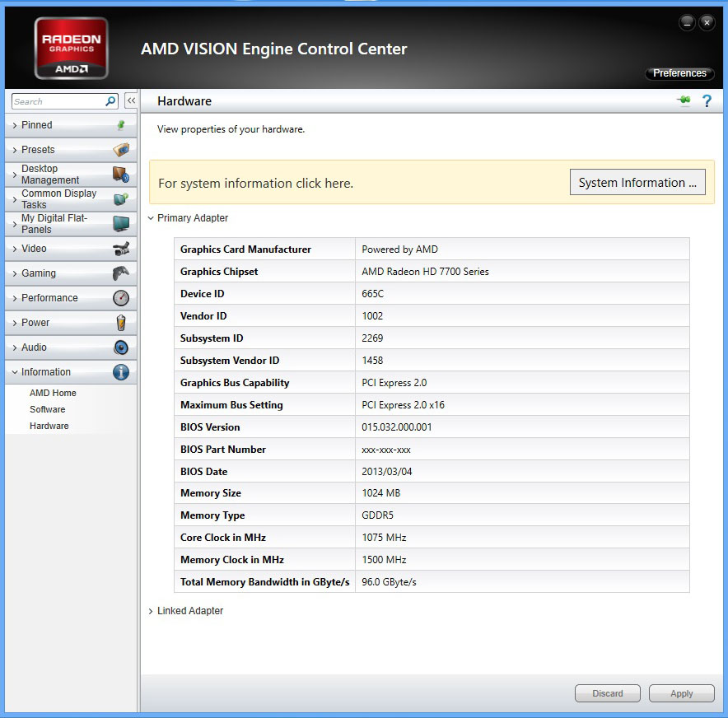Minimize the Control Center window
The image size is (728, 718).
pos(687,22)
